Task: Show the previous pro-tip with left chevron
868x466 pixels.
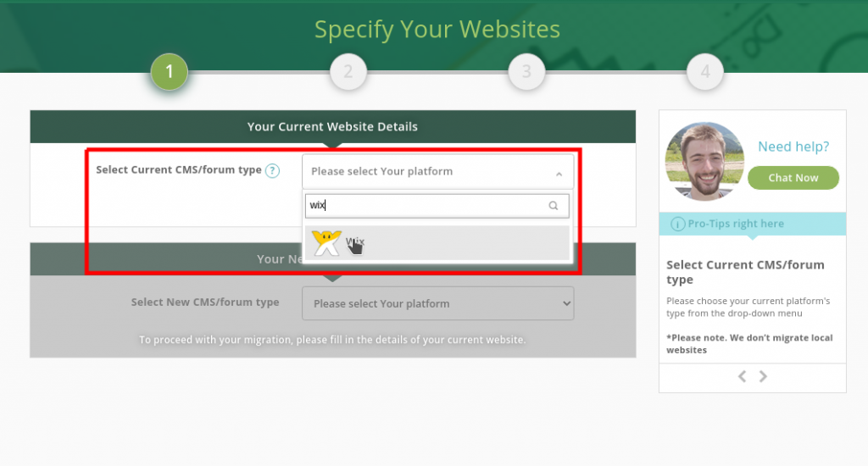Action: (742, 376)
